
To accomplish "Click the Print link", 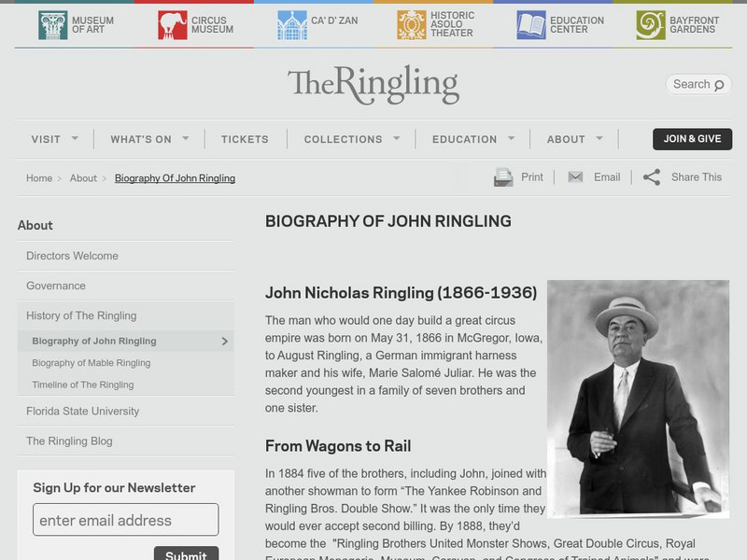I will click(532, 177).
